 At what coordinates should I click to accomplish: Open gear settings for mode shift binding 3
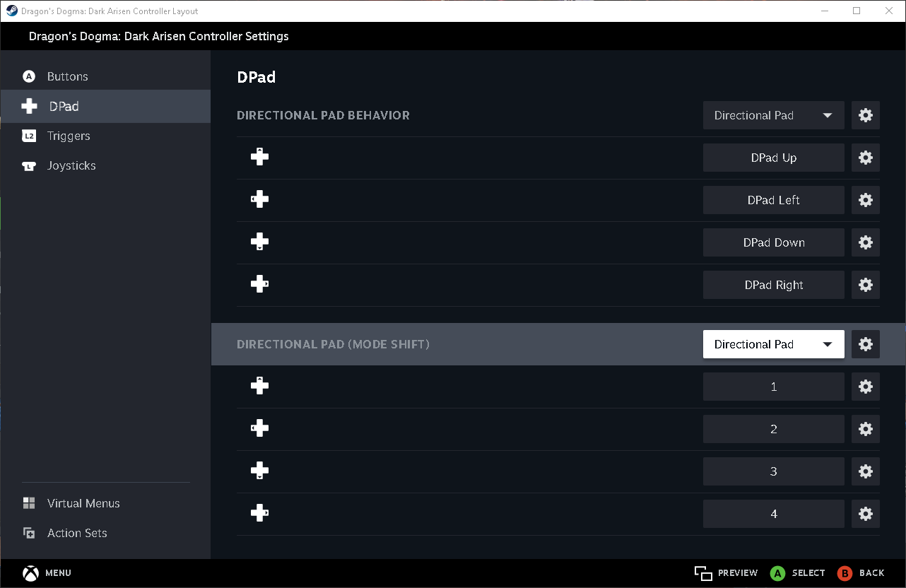866,471
